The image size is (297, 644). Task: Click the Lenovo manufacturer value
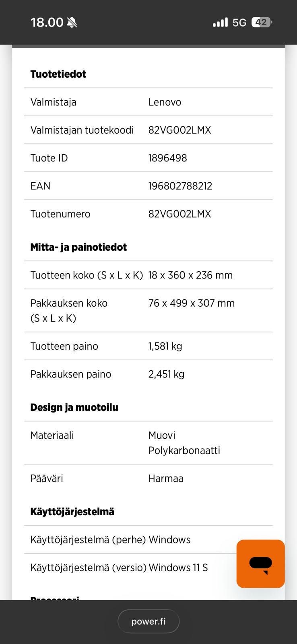pos(165,102)
